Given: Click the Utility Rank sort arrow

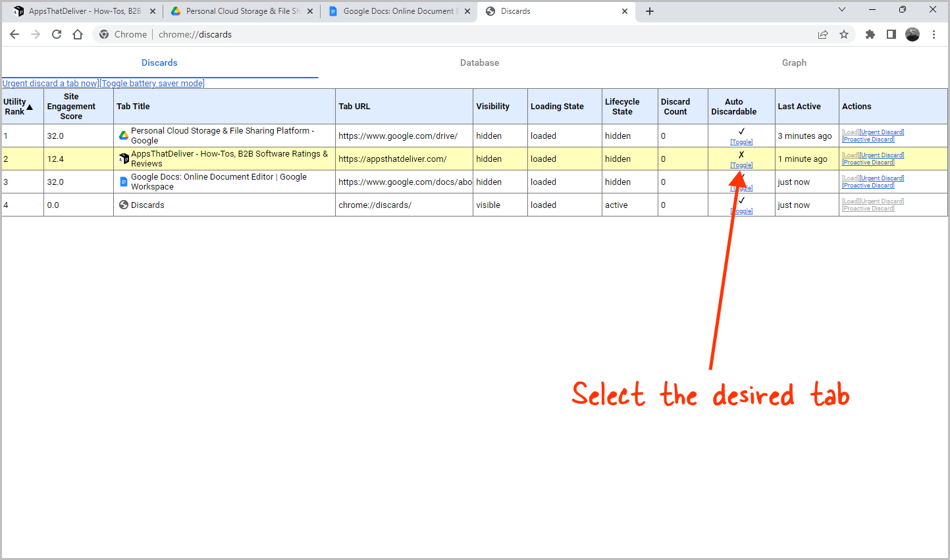Looking at the screenshot, I should pos(29,106).
